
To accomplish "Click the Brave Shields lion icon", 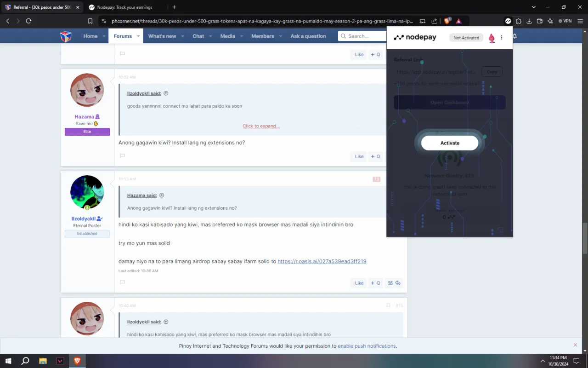I will tap(447, 21).
